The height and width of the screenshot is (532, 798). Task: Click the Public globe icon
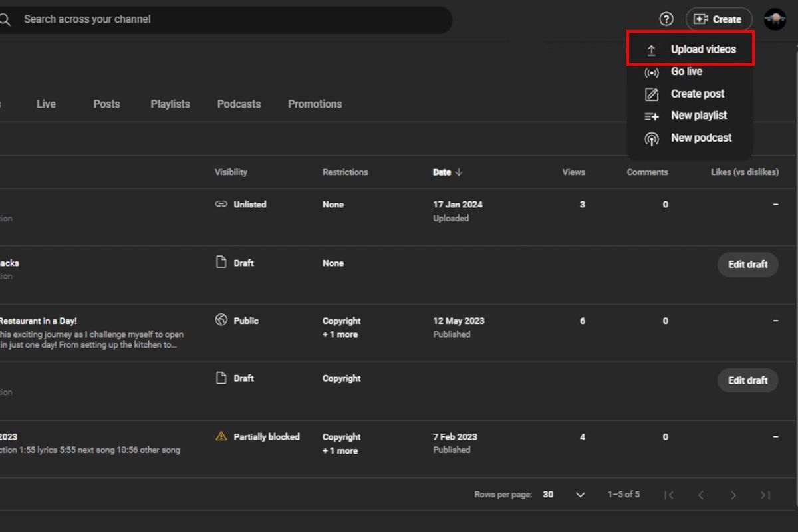pos(221,320)
